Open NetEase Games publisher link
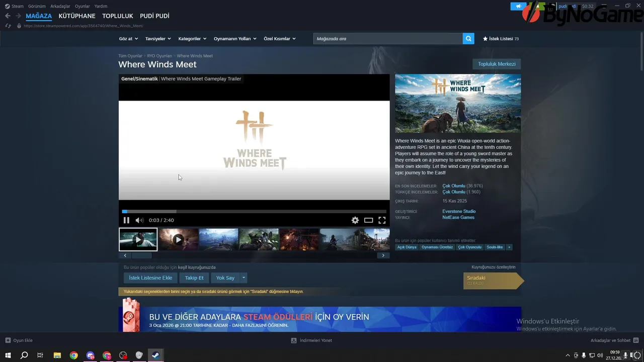Screen dimensions: 644x362 click(458, 217)
